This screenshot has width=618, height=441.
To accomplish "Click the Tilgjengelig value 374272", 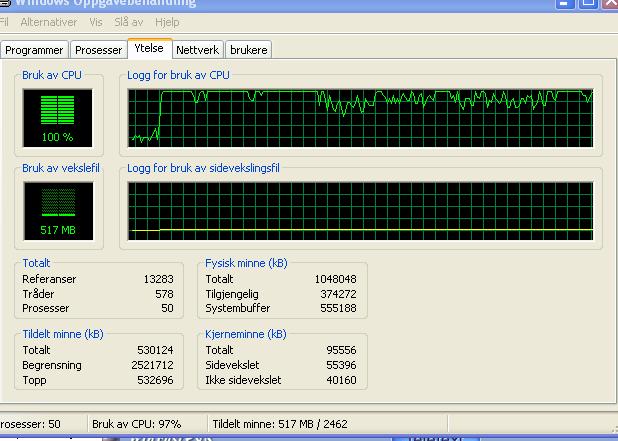I will pos(338,294).
